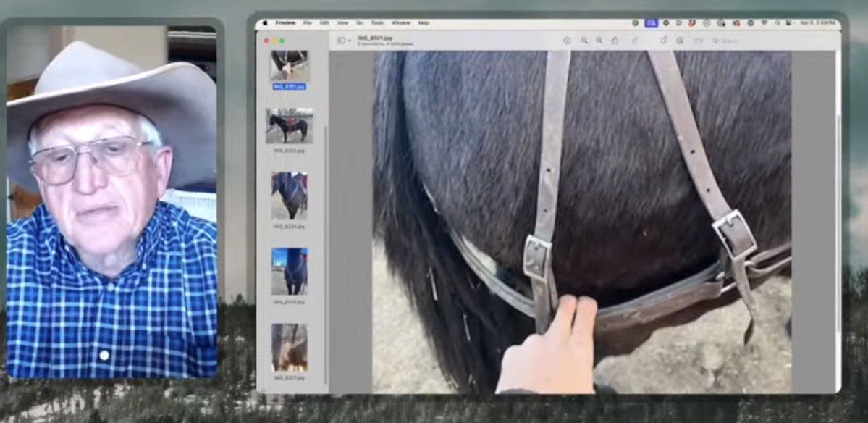Image resolution: width=868 pixels, height=423 pixels.
Task: Open the Preview application menu
Action: pos(285,22)
